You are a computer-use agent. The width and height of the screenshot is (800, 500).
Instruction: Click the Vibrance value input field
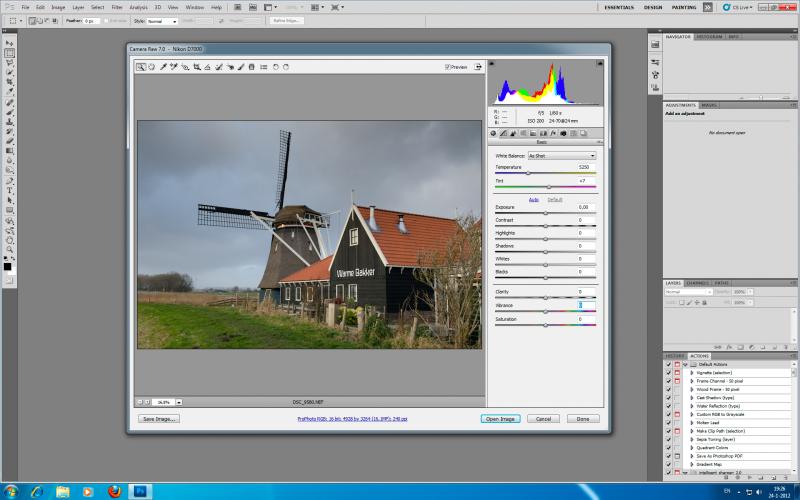[586, 305]
